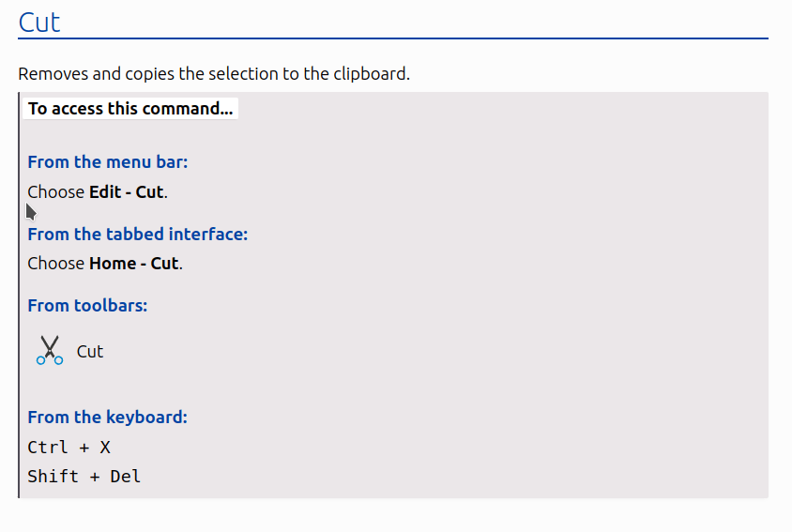Viewport: 792px width, 532px height.
Task: Click 'Choose' before Edit - Cut
Action: (56, 192)
